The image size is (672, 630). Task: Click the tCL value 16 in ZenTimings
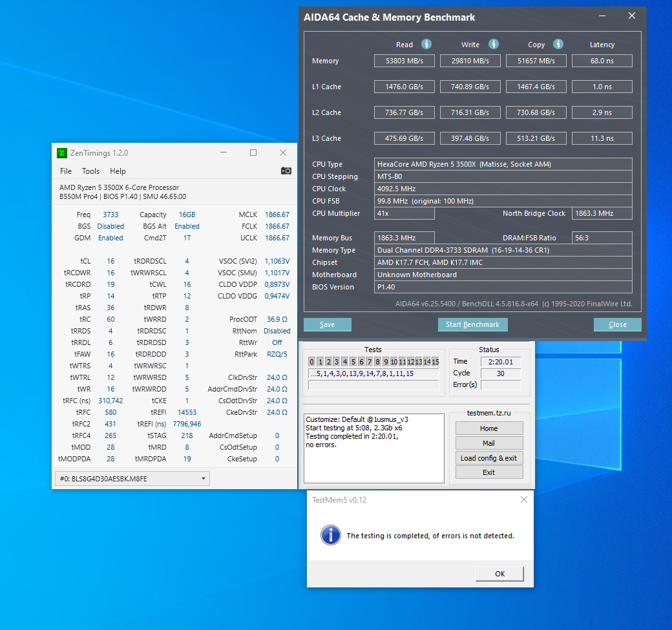pyautogui.click(x=110, y=261)
